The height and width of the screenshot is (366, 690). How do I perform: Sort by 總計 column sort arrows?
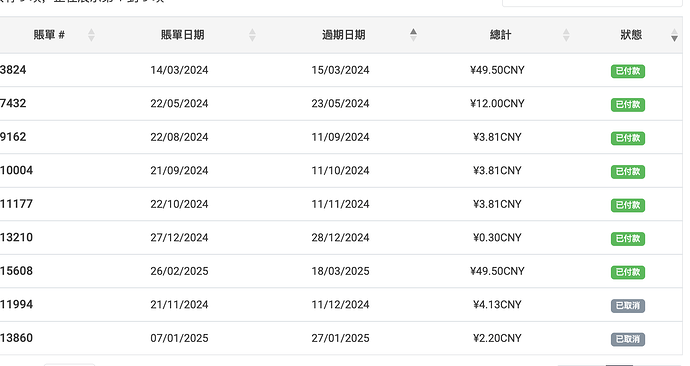point(566,35)
